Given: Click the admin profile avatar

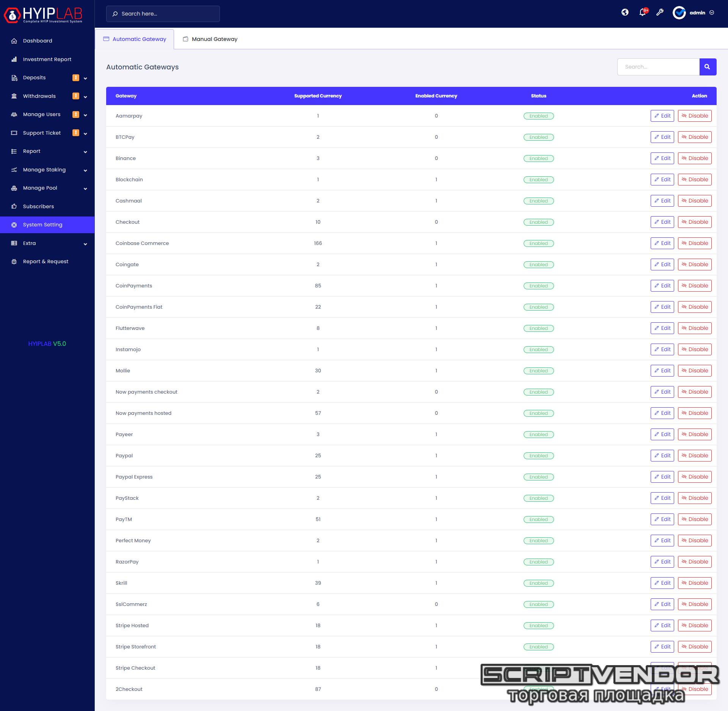Looking at the screenshot, I should (679, 13).
